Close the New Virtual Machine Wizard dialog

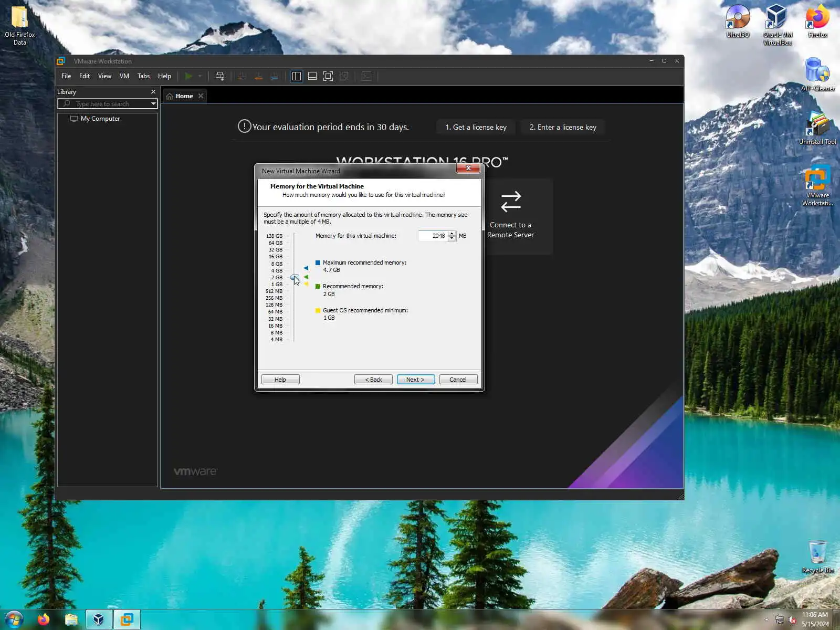pos(468,168)
